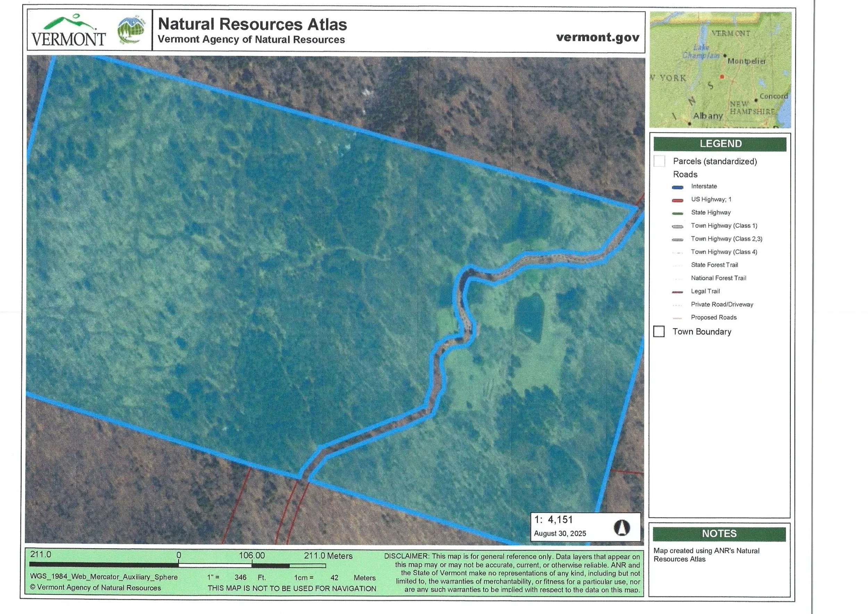Click the Town Highway (Class 2,3) symbol
Viewport: 868px width, 614px height.
point(677,239)
